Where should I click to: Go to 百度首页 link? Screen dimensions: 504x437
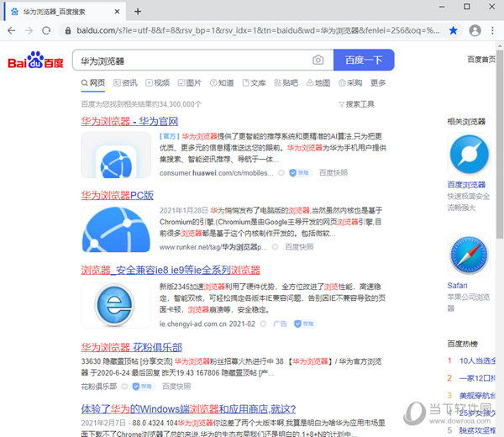coord(481,60)
